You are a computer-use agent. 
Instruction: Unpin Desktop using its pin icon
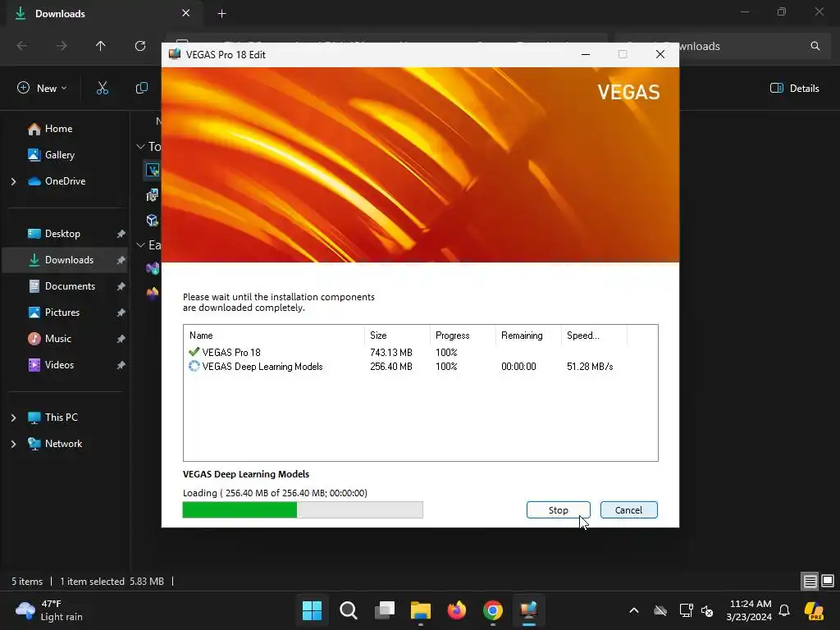pyautogui.click(x=121, y=234)
